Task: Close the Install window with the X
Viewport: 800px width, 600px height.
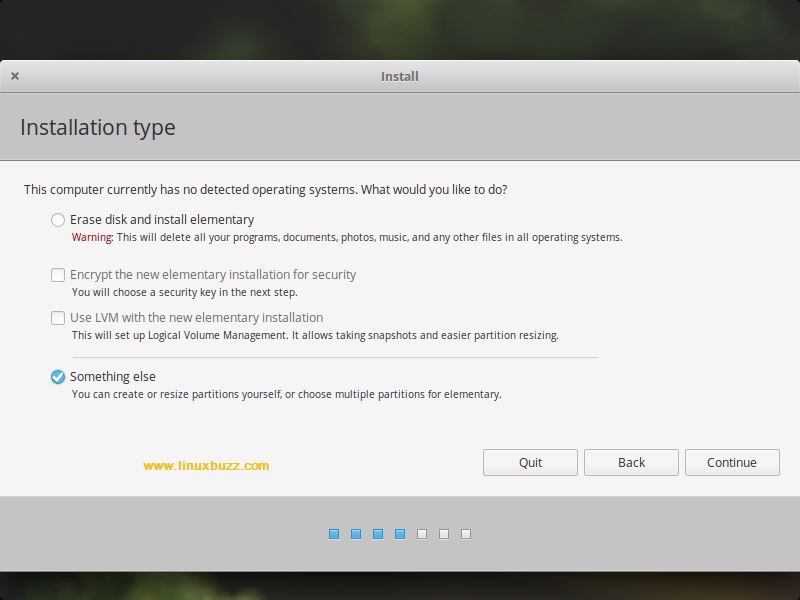Action: pyautogui.click(x=15, y=76)
